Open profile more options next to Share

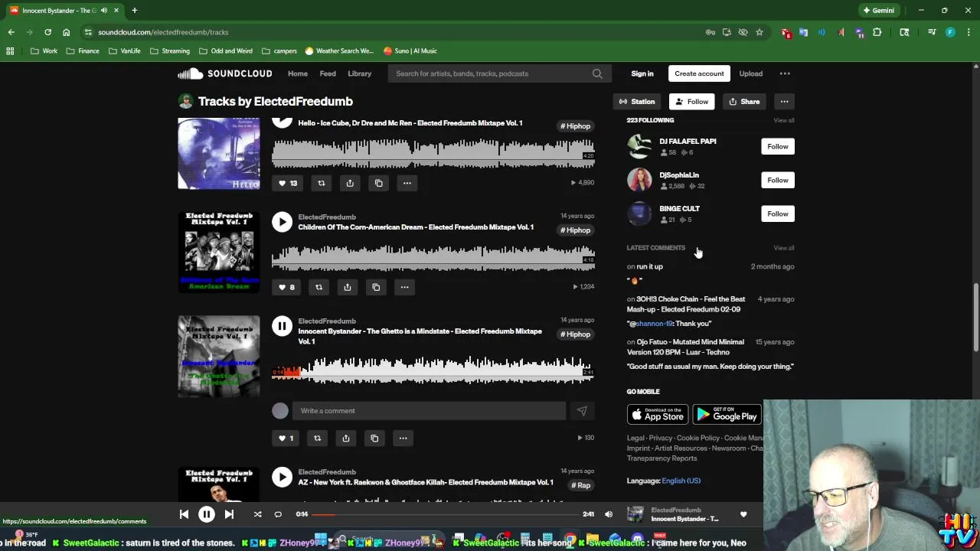tap(784, 101)
